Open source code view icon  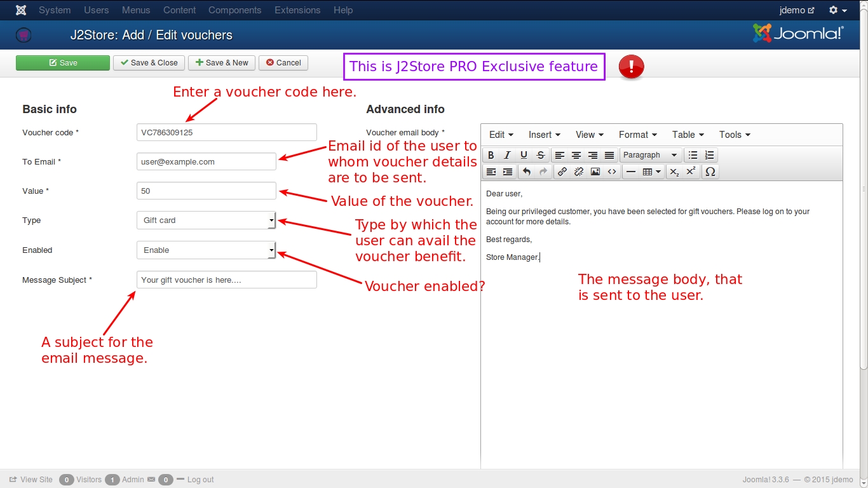pos(612,172)
